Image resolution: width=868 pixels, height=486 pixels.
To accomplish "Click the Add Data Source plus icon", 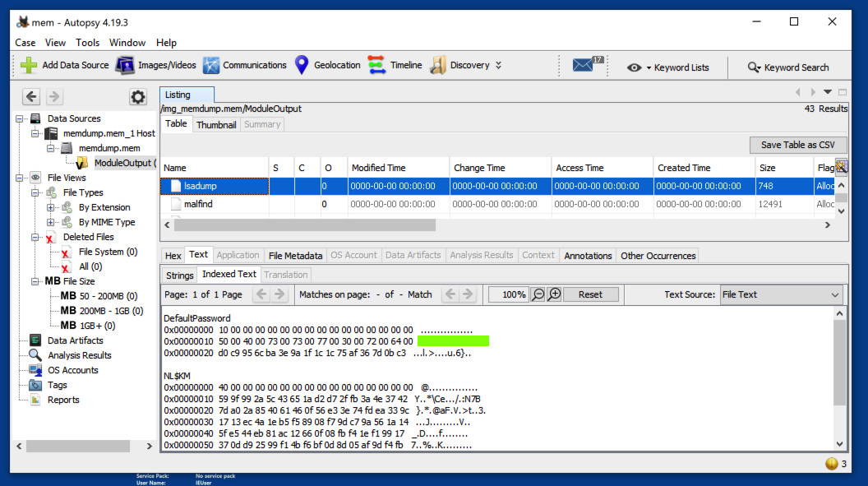I will click(x=28, y=65).
